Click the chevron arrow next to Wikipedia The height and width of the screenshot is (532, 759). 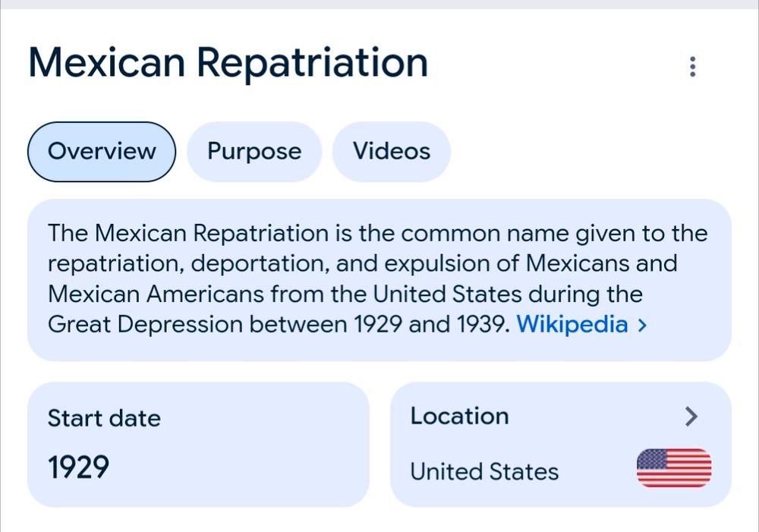click(x=642, y=325)
